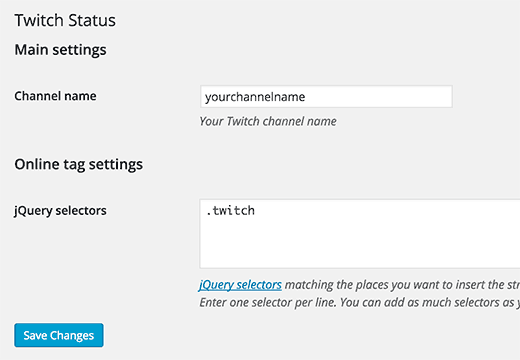Viewport: 520px width, 360px height.
Task: Click the word 'Online' in tag settings heading
Action: [x=37, y=164]
